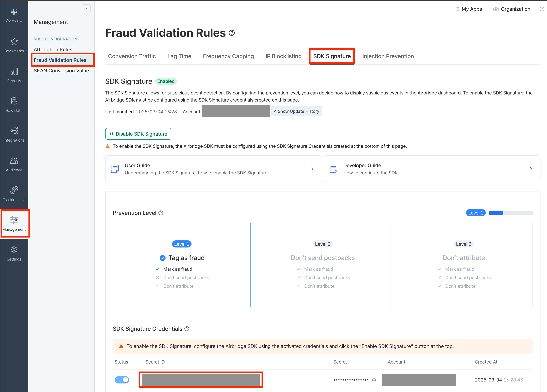Click the prevention level progress bar
Viewport: 547px width, 392px height.
[510, 213]
